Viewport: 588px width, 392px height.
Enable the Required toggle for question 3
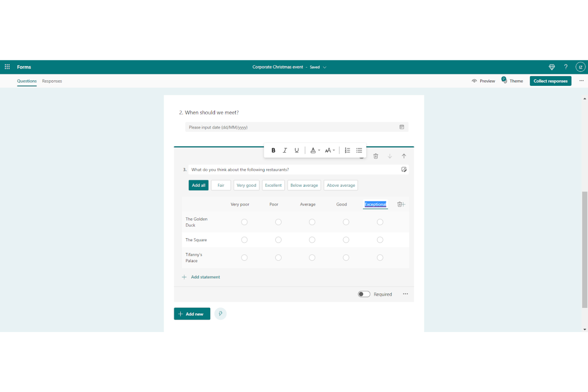point(364,294)
